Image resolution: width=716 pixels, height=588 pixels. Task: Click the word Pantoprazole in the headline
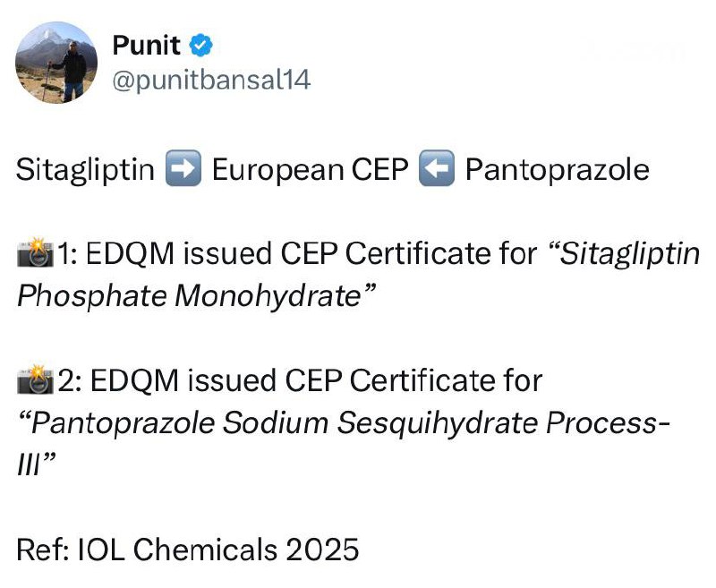pyautogui.click(x=557, y=168)
